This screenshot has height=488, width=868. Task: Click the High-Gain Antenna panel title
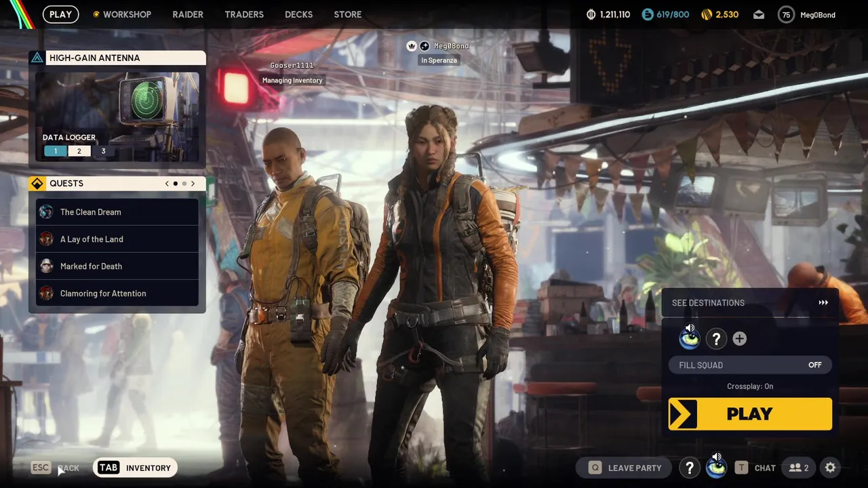pos(95,58)
